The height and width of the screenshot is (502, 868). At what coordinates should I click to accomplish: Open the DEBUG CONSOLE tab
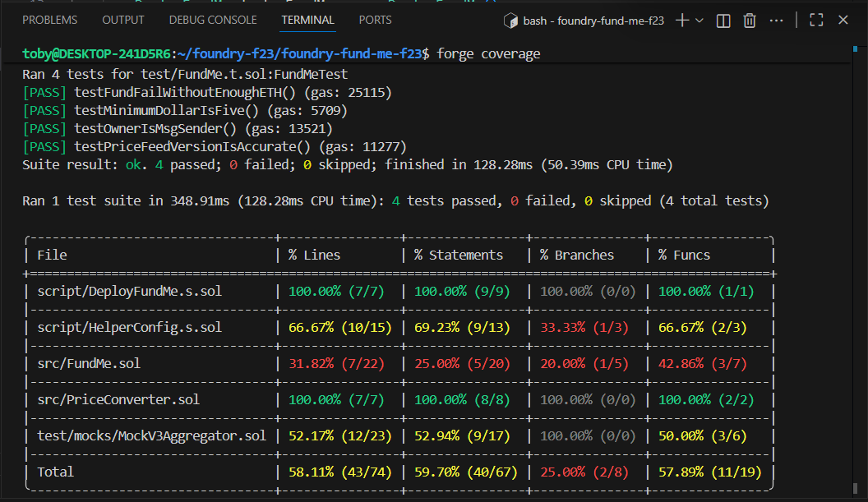(x=213, y=20)
